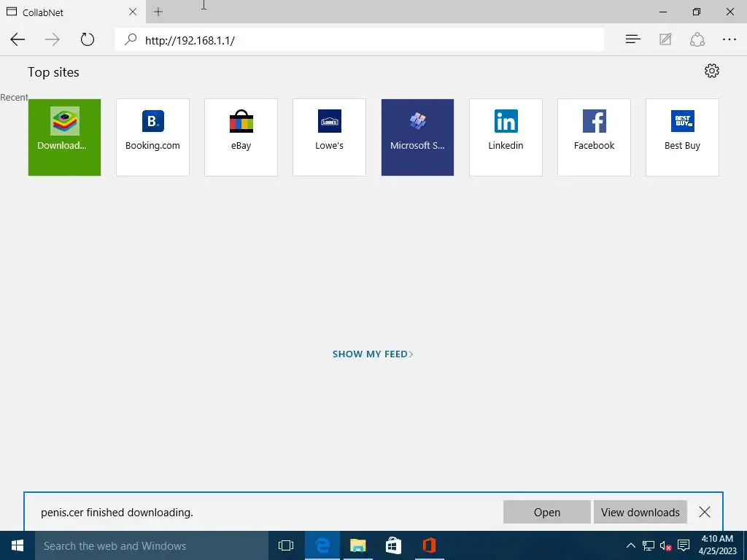The height and width of the screenshot is (560, 747).
Task: Open the Facebook top site tile
Action: click(x=594, y=137)
